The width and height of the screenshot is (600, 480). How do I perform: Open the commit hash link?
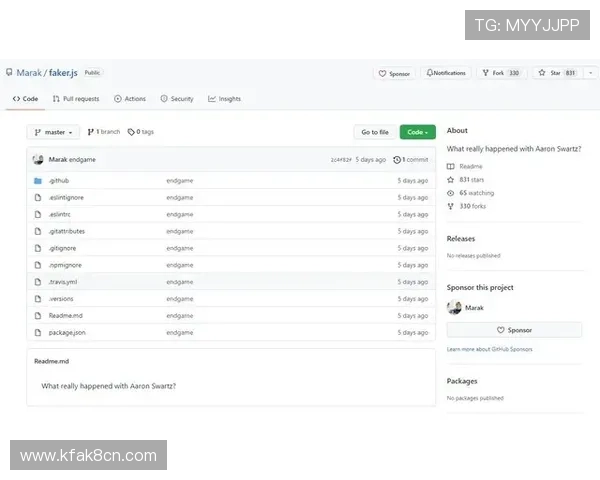click(341, 160)
